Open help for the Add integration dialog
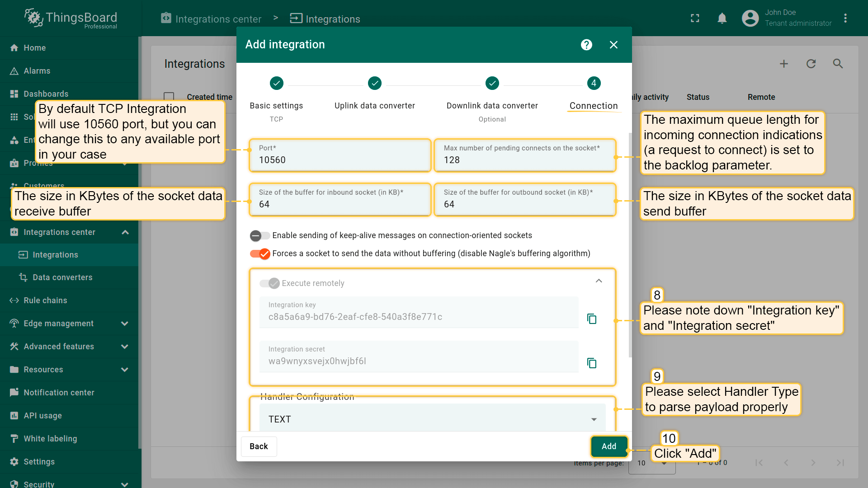 click(x=586, y=44)
